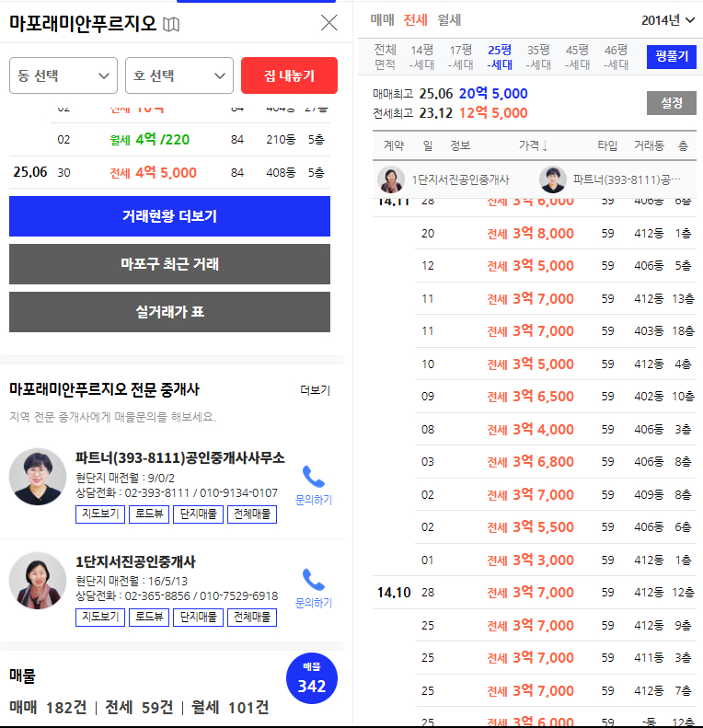The height and width of the screenshot is (728, 703).
Task: Open 파트너 agent profile photo in list
Action: pyautogui.click(x=38, y=477)
